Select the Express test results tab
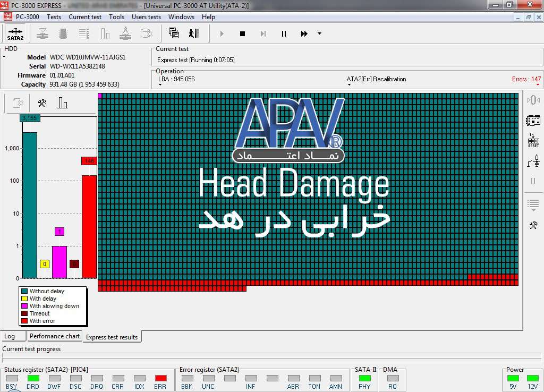Viewport: 544px width, 392px height. tap(112, 337)
